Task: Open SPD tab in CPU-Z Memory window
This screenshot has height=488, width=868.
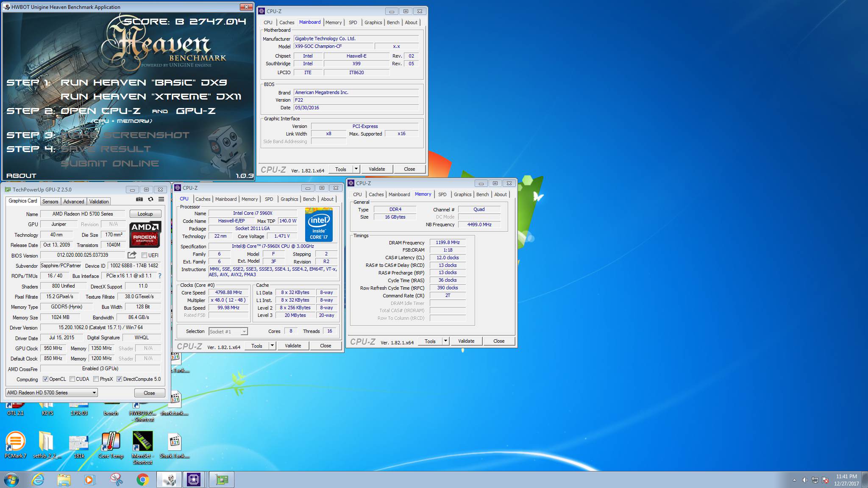Action: 442,194
